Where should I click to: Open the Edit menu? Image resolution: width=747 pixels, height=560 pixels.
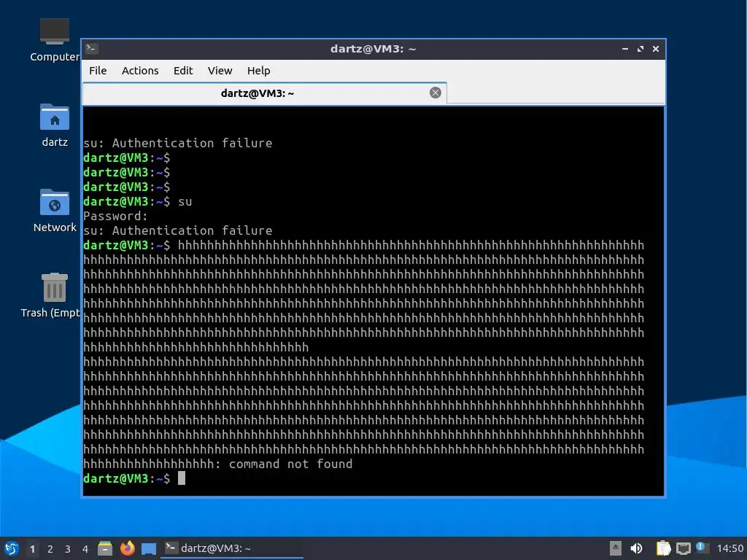(x=183, y=71)
